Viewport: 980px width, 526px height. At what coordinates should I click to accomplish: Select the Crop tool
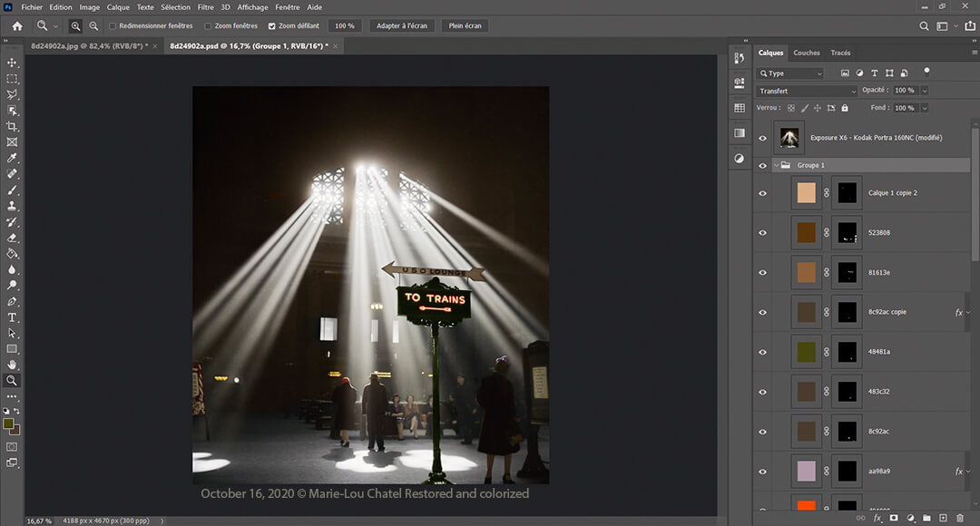point(12,126)
